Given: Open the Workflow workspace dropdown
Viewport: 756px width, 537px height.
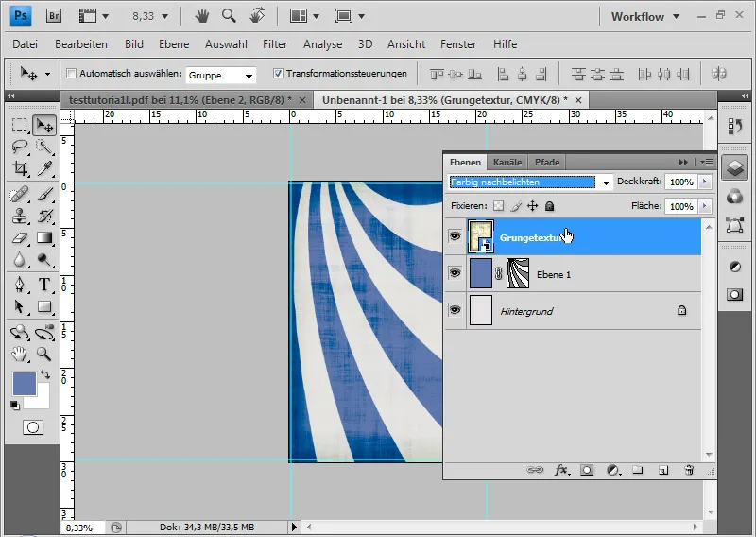Looking at the screenshot, I should tap(645, 16).
